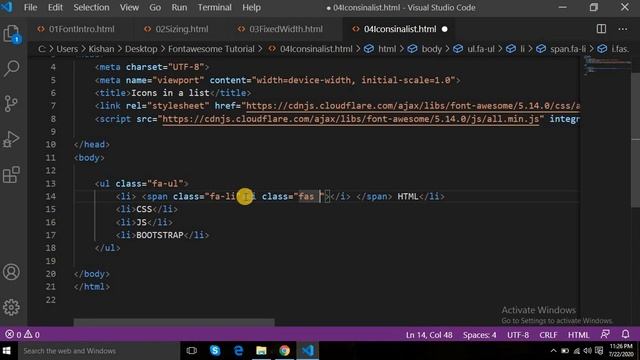Screen dimensions: 640x360
Task: Select the 04Iconsinalist.html tab
Action: click(400, 29)
